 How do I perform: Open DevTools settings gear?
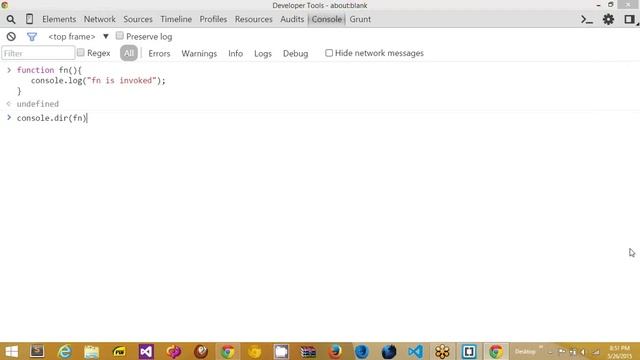(x=609, y=19)
